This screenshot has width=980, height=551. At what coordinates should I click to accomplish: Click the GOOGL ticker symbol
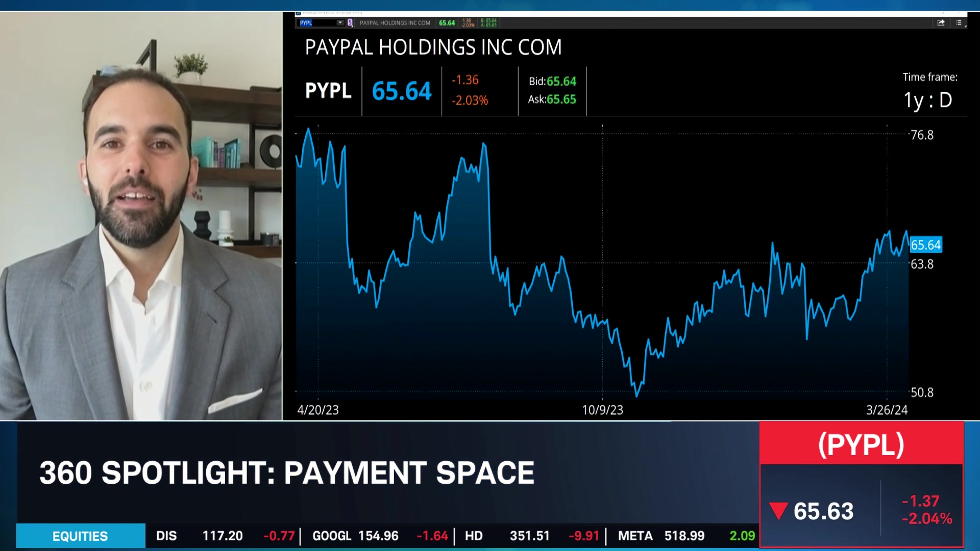point(332,536)
